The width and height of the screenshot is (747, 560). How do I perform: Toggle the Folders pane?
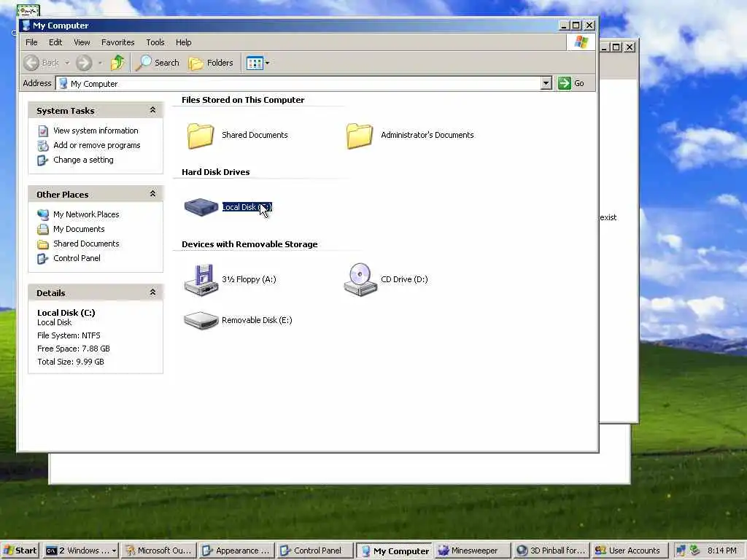pyautogui.click(x=211, y=63)
